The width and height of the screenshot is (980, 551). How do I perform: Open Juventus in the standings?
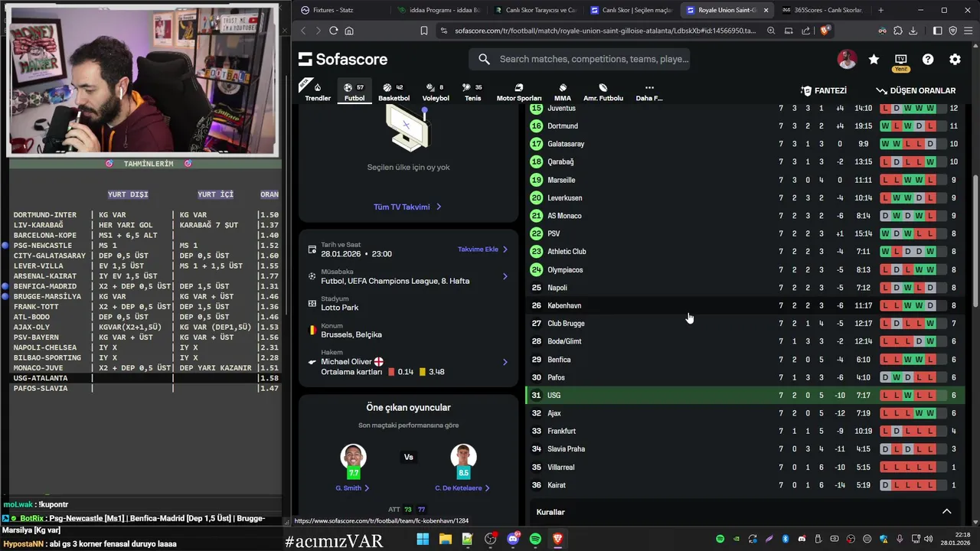point(744,109)
